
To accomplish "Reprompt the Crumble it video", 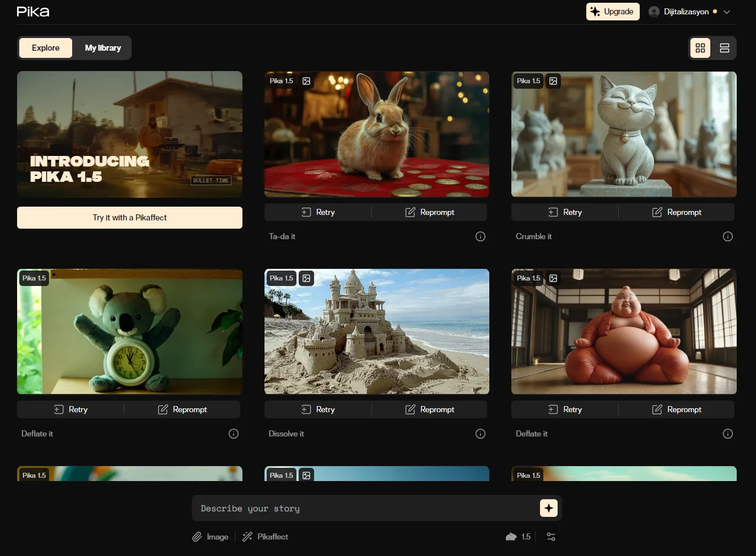I will point(677,212).
